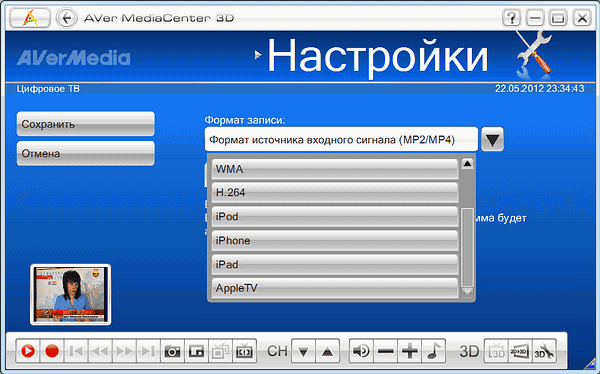Click the format list scroll down arrow
The width and height of the screenshot is (600, 374).
pos(467,292)
